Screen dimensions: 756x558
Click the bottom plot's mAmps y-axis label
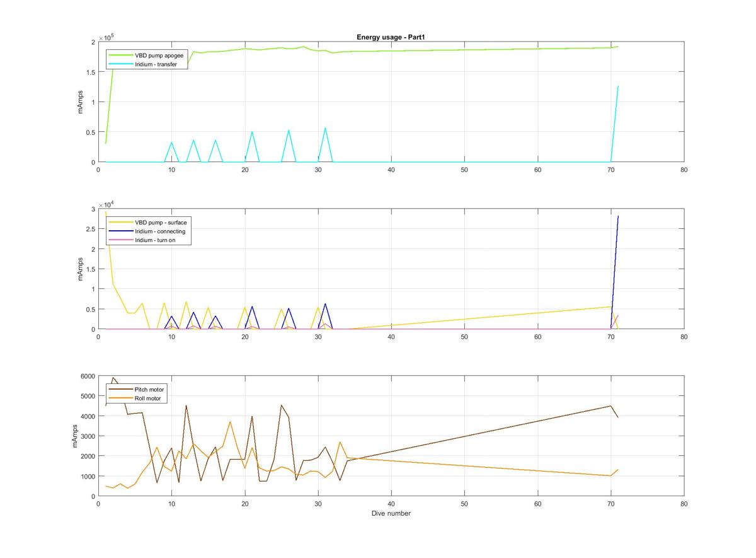coord(76,436)
